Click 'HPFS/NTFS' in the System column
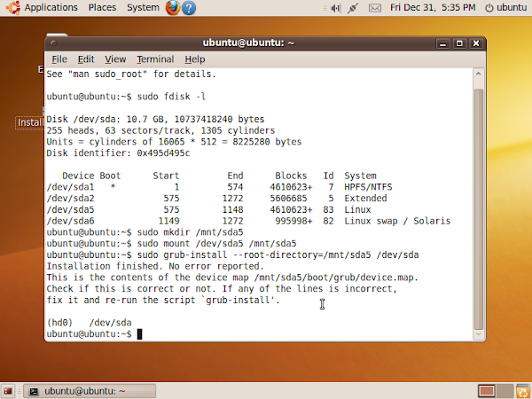This screenshot has width=532, height=399. point(368,187)
